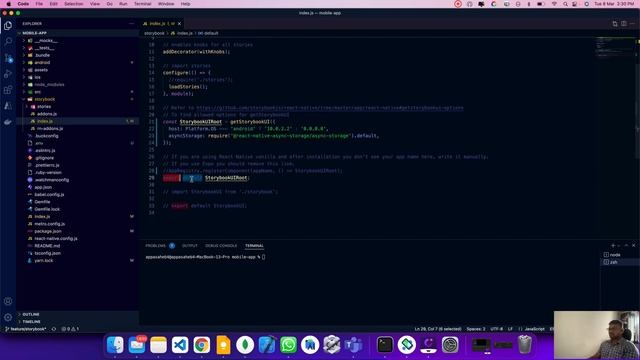Screen dimensions: 640x360
Task: Maximize the panel with the chevron-up icon
Action: pos(626,246)
